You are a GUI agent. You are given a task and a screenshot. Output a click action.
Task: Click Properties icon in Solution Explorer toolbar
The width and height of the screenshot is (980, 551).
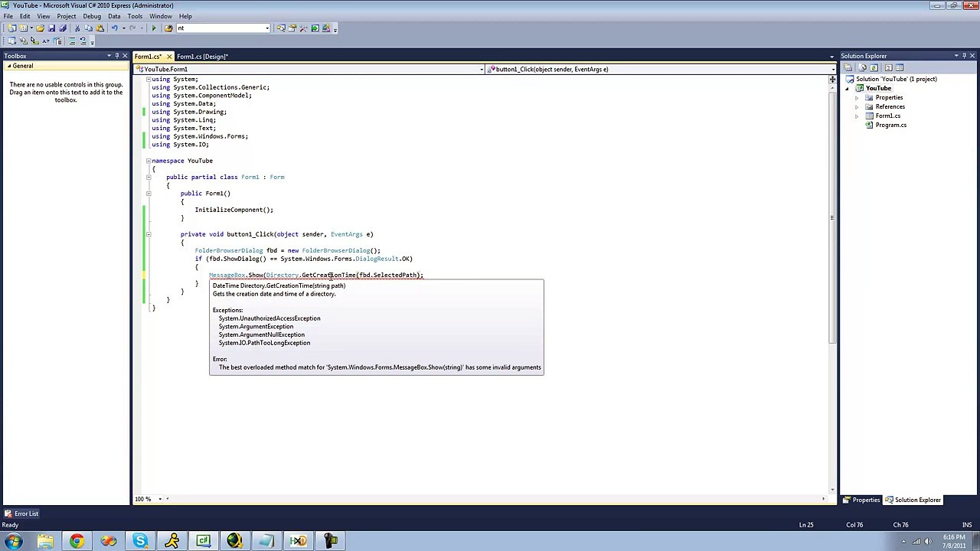848,67
